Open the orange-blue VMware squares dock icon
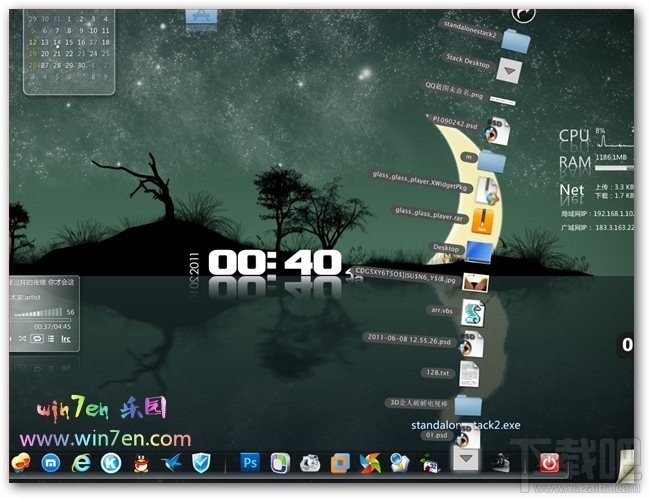Screen dimensions: 649x498 click(340, 463)
